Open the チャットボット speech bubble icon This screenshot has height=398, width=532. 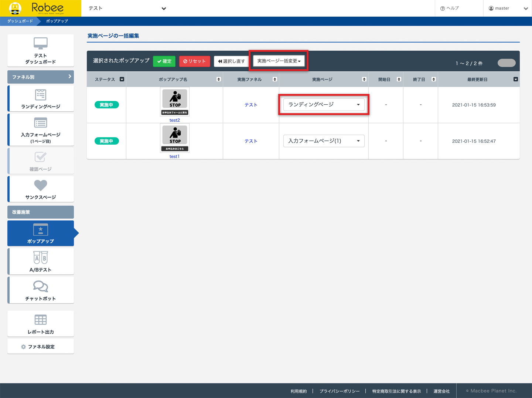click(41, 286)
